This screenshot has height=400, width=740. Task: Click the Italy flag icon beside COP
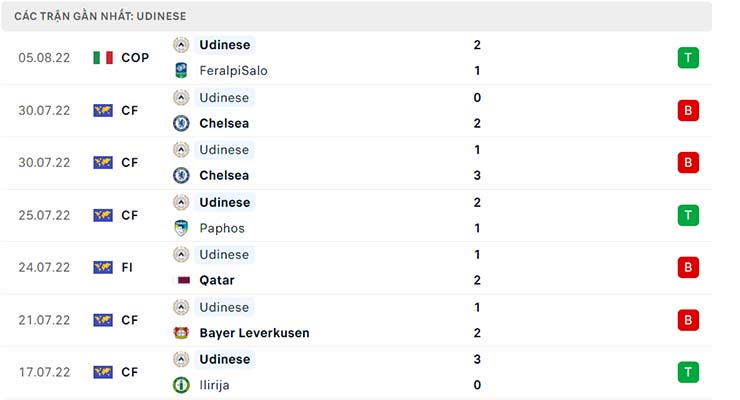click(x=103, y=58)
